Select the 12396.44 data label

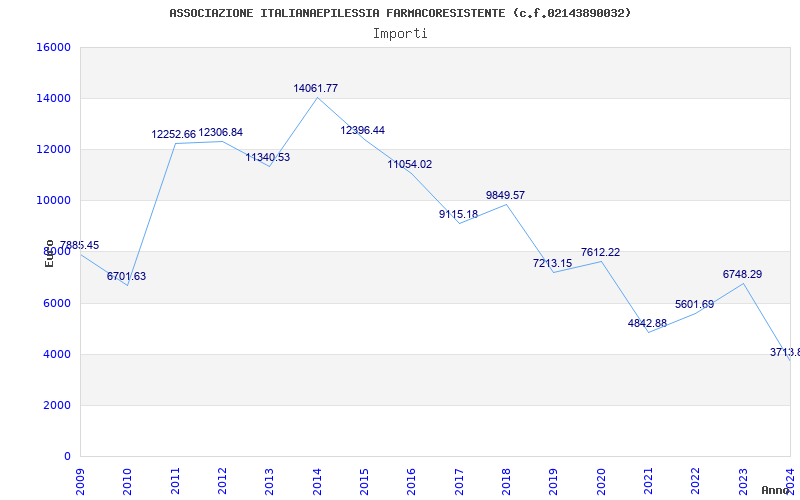coord(363,131)
